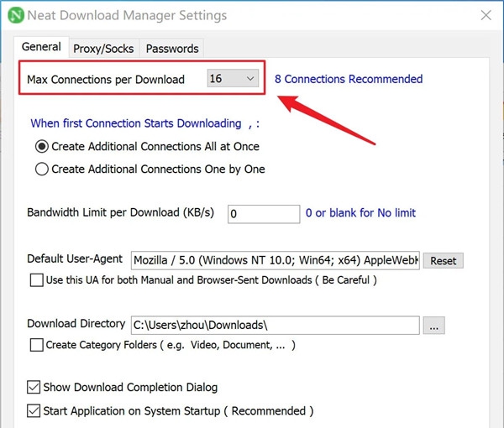Click the '8 Connections Recommended' text
The width and height of the screenshot is (504, 428).
pos(349,79)
